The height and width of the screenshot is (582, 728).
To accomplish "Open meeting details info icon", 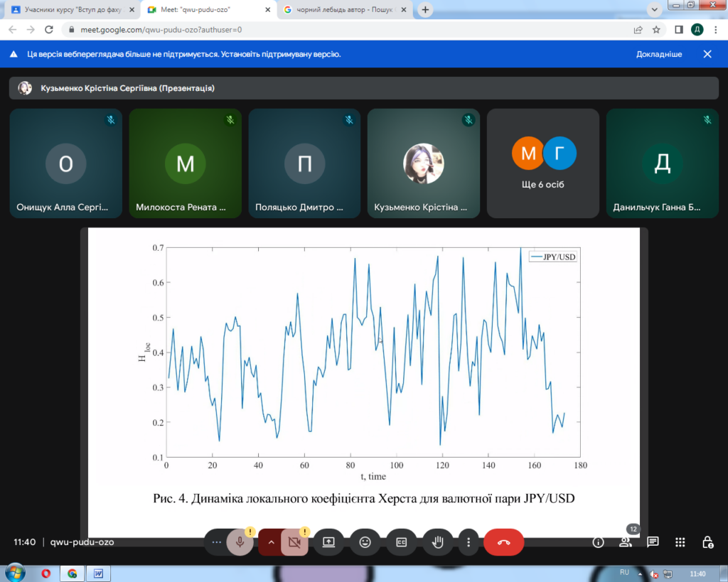I will pyautogui.click(x=599, y=542).
